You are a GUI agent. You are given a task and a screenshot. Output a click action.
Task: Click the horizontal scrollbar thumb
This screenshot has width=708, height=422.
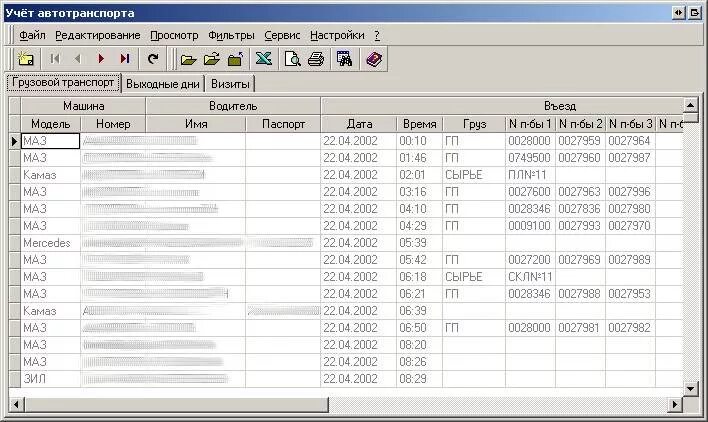tap(176, 404)
